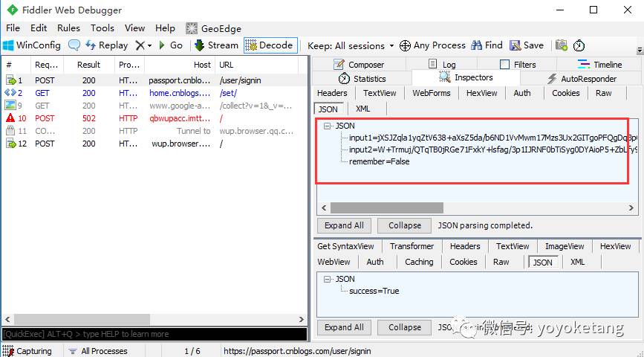Screen dimensions: 644x357
Task: Select Get SyntaxView response tab
Action: [x=345, y=246]
